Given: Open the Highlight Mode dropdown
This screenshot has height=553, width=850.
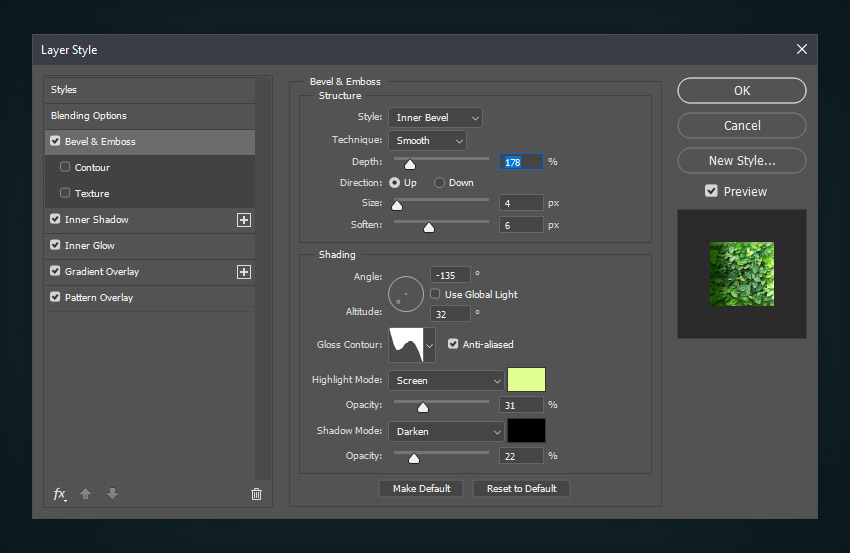Looking at the screenshot, I should coord(446,381).
